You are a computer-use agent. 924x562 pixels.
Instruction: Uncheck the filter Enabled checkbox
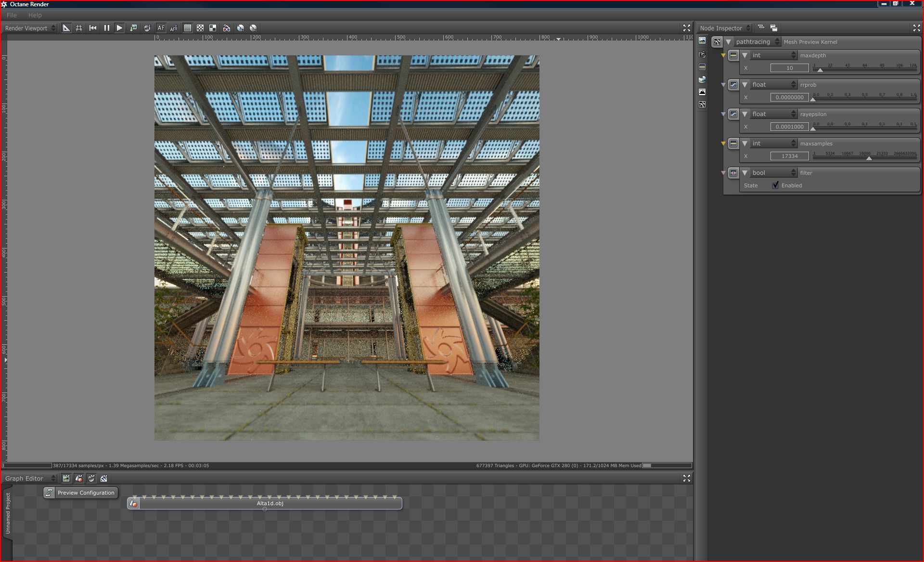[775, 185]
